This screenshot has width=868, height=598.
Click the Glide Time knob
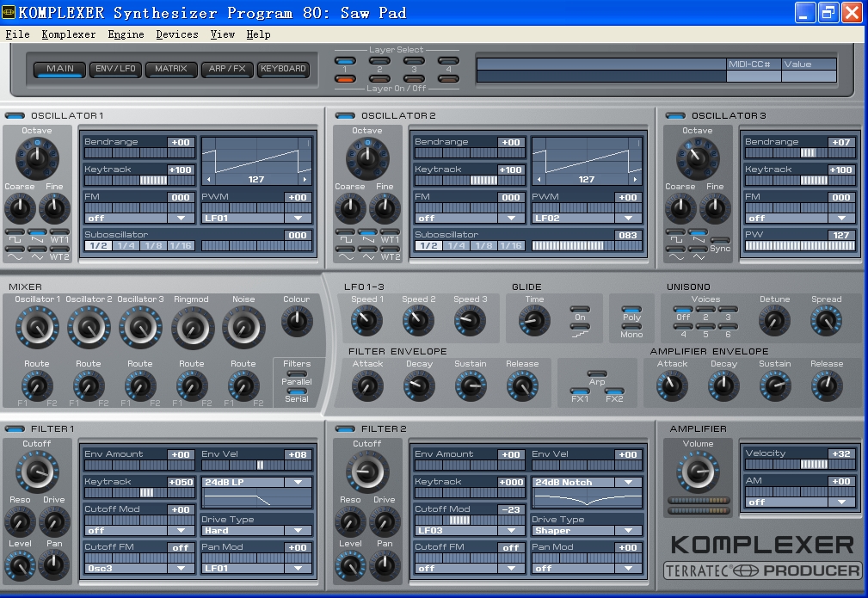pyautogui.click(x=534, y=320)
